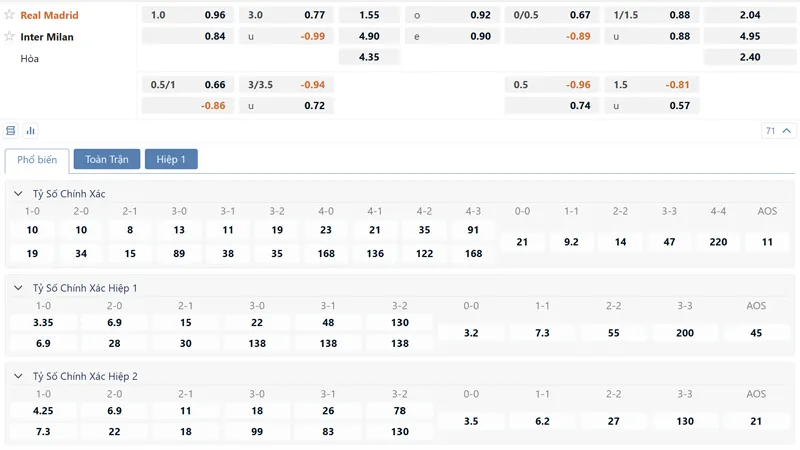Pick under goals odds -0.99
The height and width of the screenshot is (450, 800).
286,36
